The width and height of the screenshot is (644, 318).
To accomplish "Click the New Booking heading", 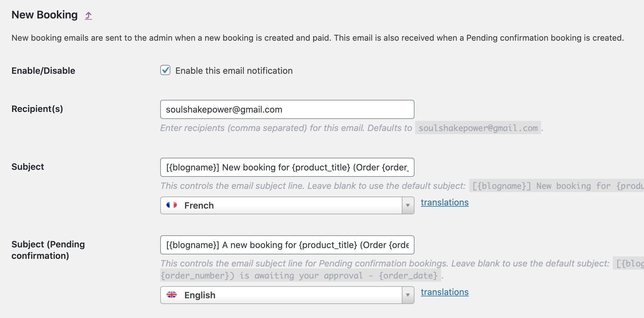I will (45, 15).
